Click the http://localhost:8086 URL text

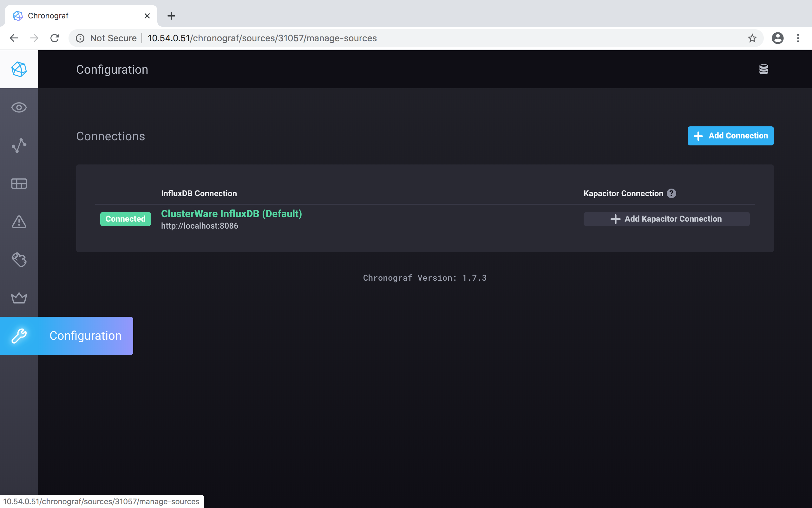click(200, 226)
